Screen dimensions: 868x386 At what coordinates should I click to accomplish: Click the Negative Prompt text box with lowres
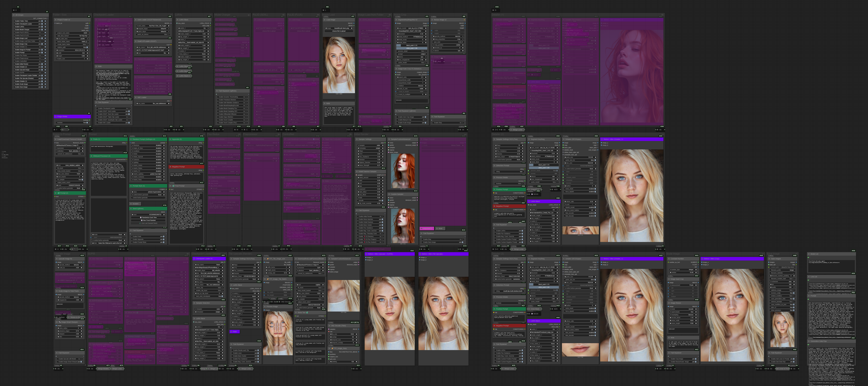[186, 177]
